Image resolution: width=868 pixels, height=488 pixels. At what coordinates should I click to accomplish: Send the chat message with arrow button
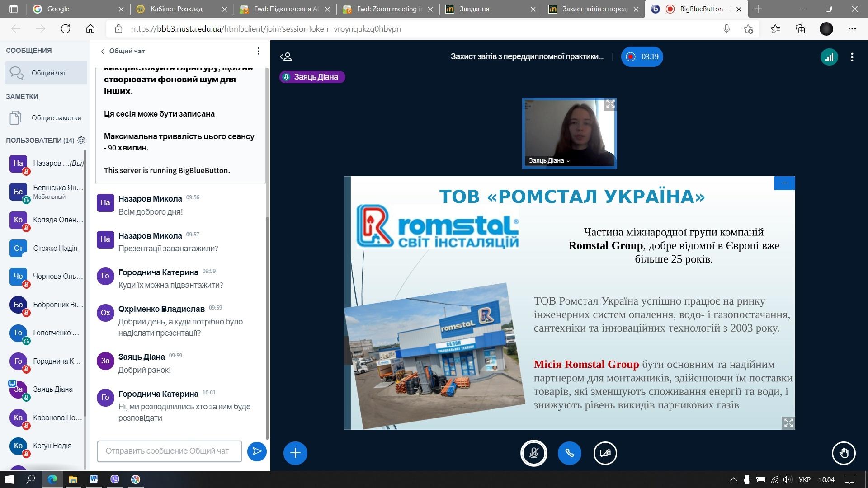coord(257,451)
